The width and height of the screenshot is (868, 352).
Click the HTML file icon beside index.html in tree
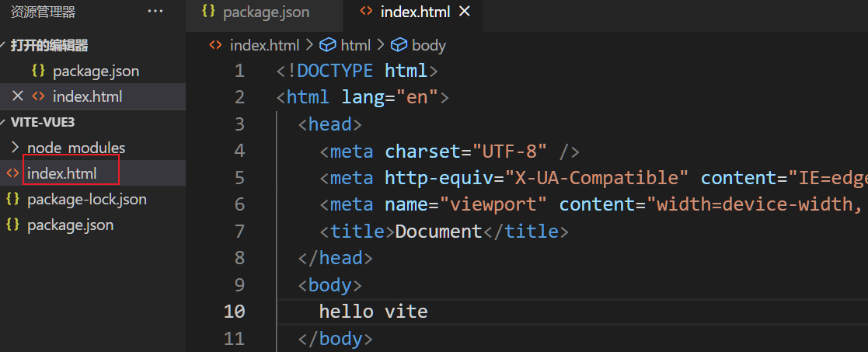click(12, 173)
